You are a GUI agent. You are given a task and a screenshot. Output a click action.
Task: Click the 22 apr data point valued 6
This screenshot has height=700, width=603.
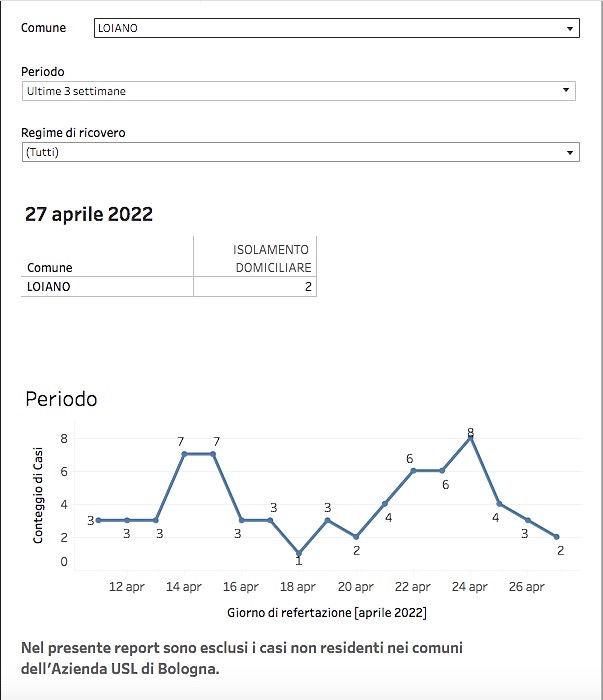coord(413,471)
